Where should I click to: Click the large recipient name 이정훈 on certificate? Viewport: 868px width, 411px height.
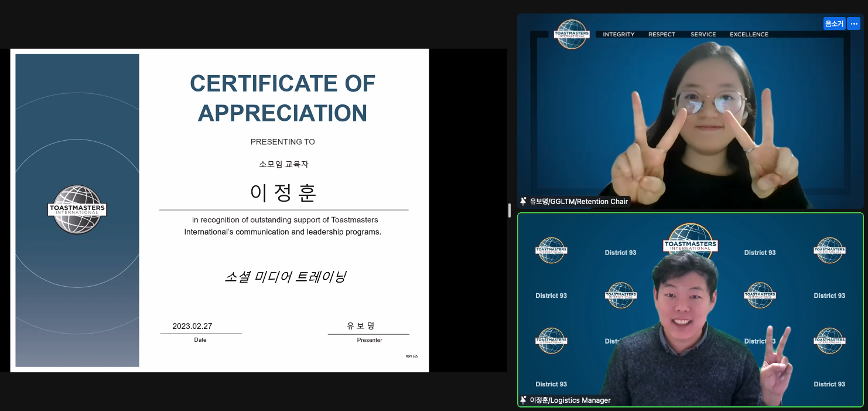[283, 192]
